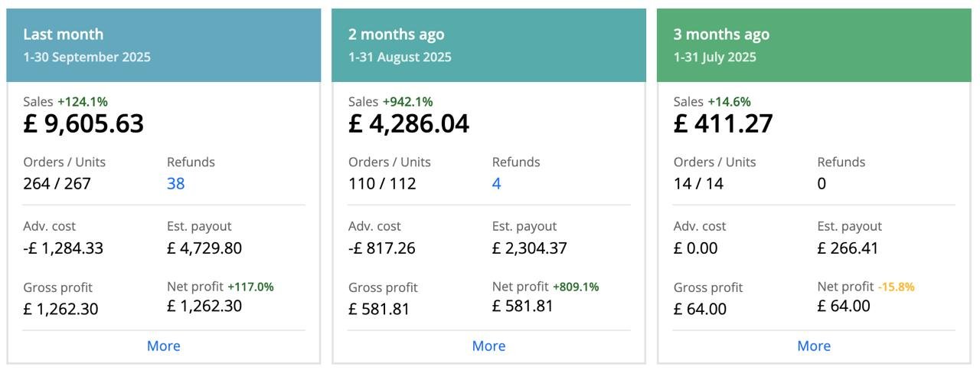This screenshot has height=374, width=980.
Task: Click the 110 / 112 orders value
Action: point(382,184)
